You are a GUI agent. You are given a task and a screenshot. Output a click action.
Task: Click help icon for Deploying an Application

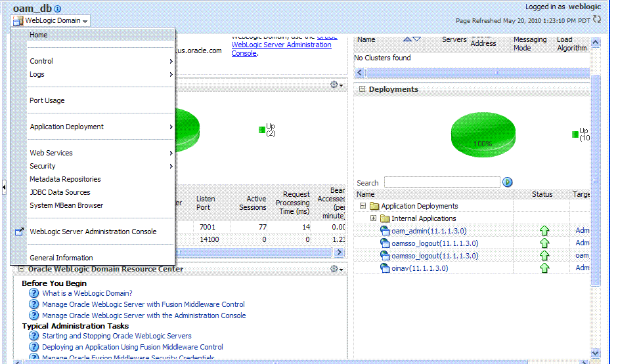click(x=34, y=347)
